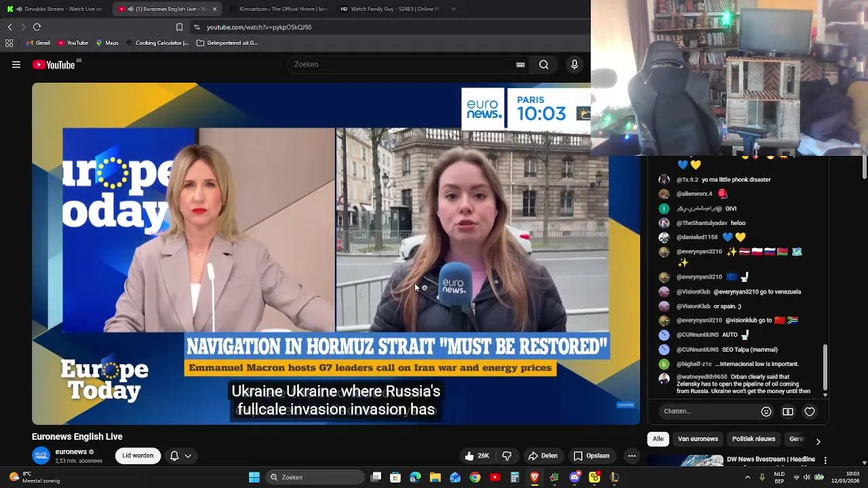Screen dimensions: 868x488
Task: Bookmark this page with the bookmark icon
Action: 179,27
